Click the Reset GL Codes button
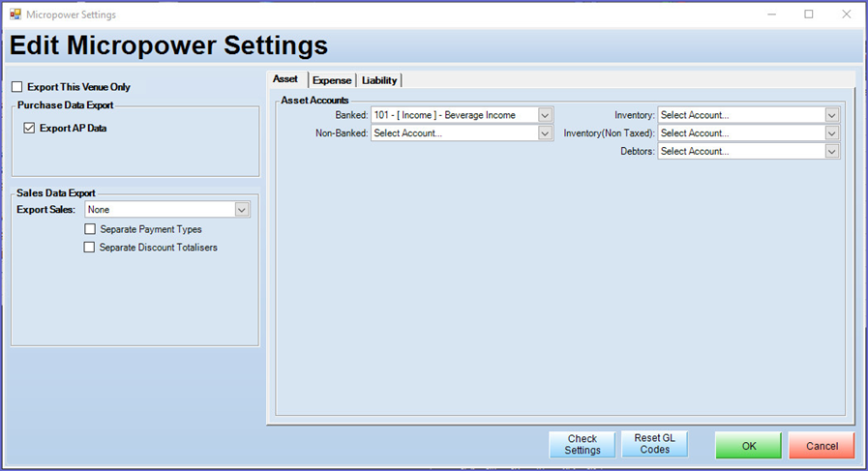868x471 pixels. [655, 444]
